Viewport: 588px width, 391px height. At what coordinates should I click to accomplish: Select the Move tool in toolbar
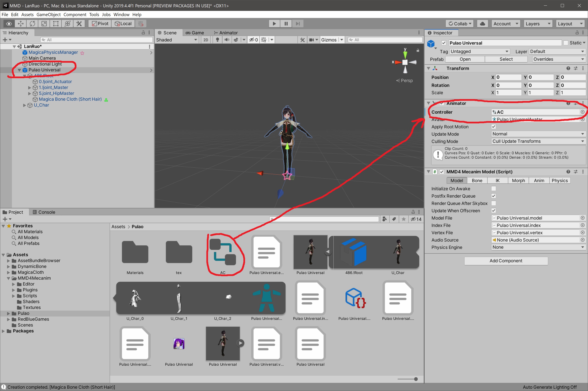pyautogui.click(x=21, y=24)
